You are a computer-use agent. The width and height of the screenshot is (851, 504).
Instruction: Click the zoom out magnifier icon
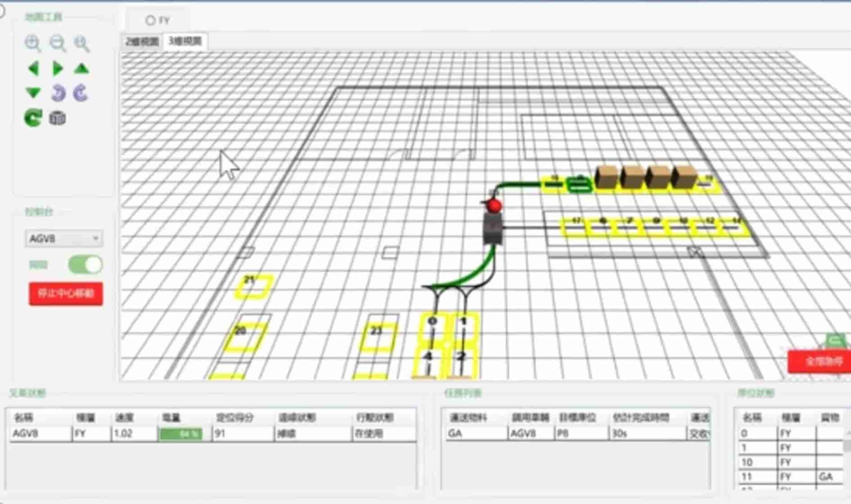coord(58,43)
